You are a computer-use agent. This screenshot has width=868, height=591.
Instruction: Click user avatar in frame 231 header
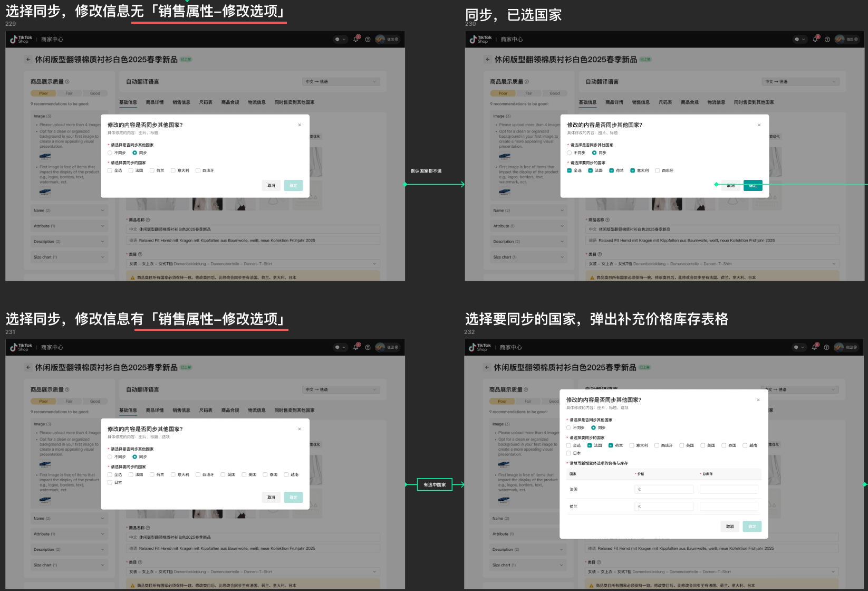380,347
